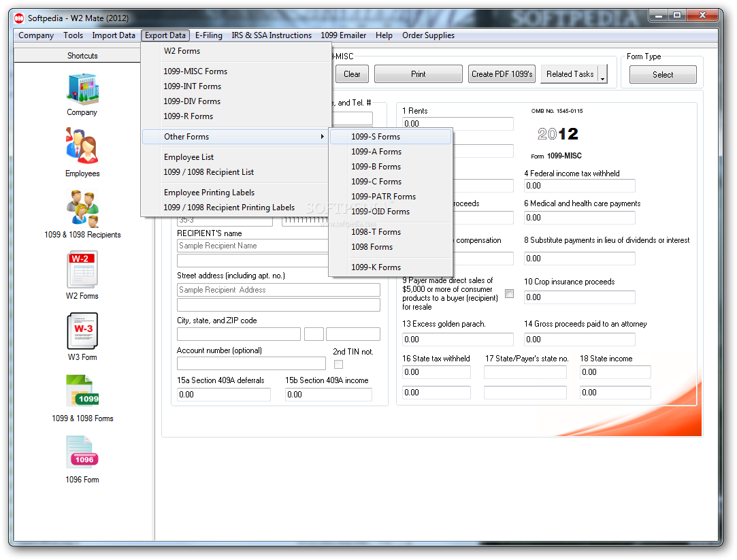Choose 1099-PATR Forms in submenu

(391, 197)
